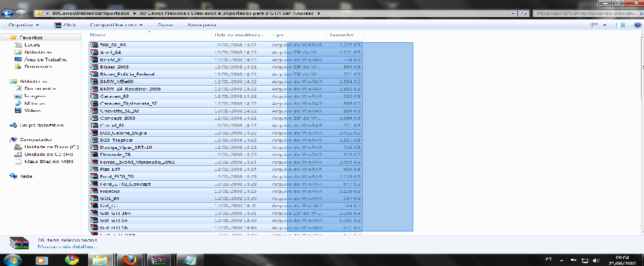Click the WinRAR icon of Audi_A4
Viewport: 644px width, 266px height.
click(x=94, y=52)
